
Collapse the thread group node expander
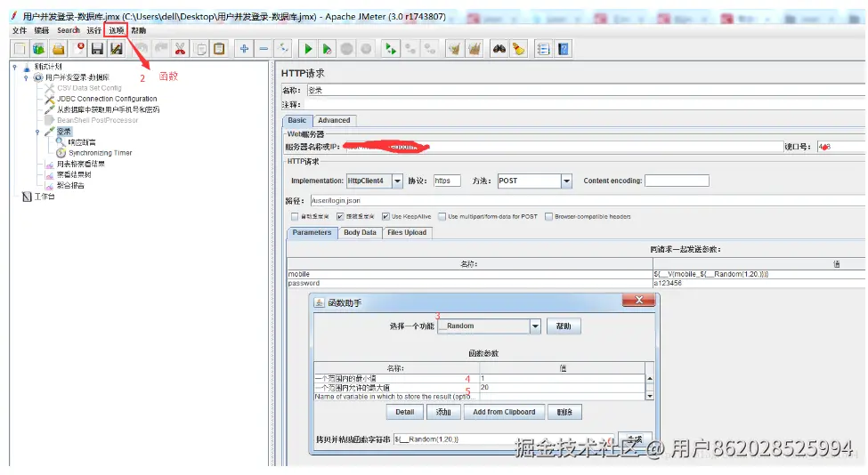click(x=26, y=78)
